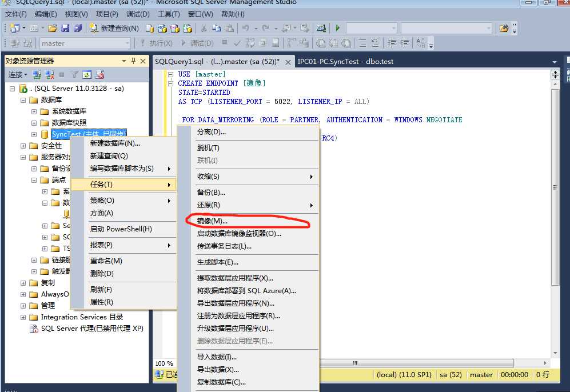Expand the Integration Services 目录 node
570x392 pixels.
tap(23, 317)
